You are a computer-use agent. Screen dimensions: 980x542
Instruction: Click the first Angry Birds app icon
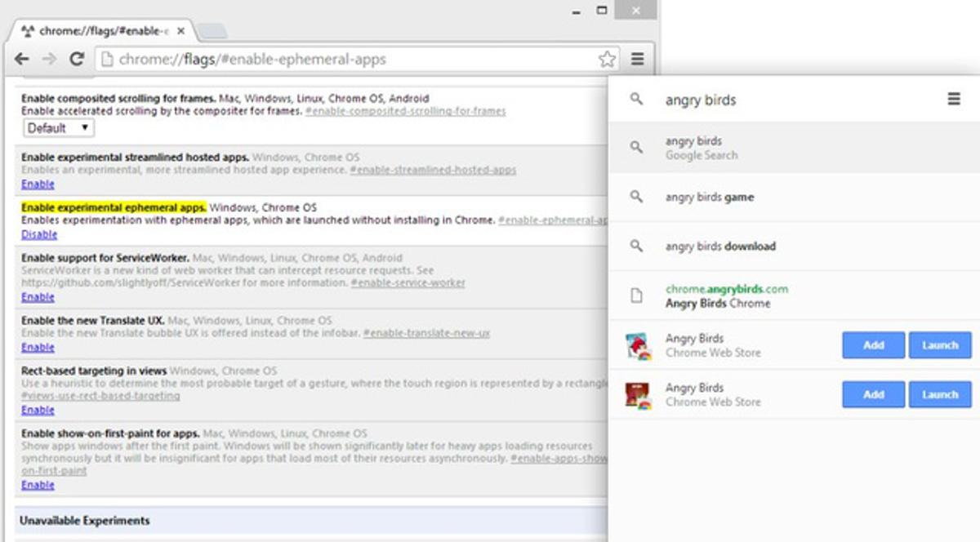coord(637,345)
